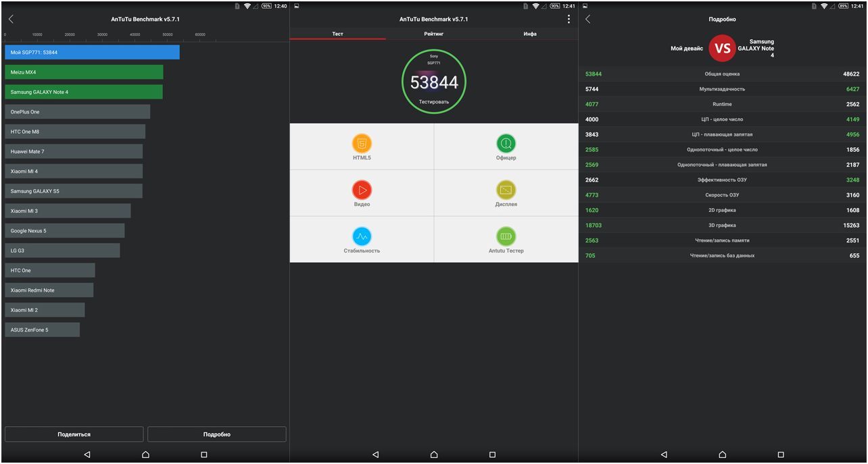
Task: Select the blue Мой SGP771 score bar
Action: coord(92,53)
